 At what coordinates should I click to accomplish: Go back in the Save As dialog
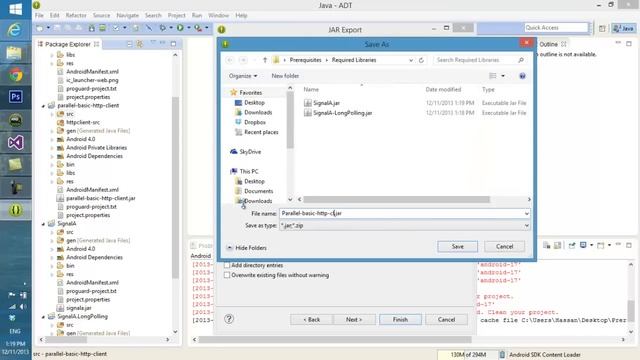tap(230, 60)
